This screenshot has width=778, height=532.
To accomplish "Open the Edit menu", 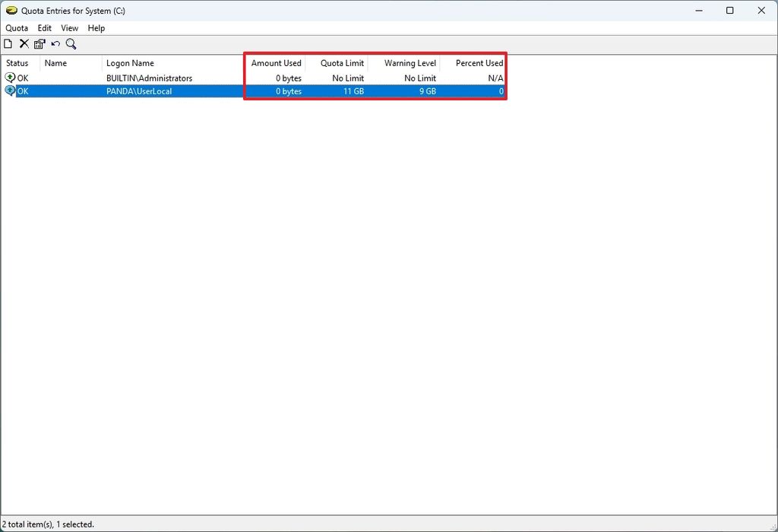I will (x=44, y=28).
